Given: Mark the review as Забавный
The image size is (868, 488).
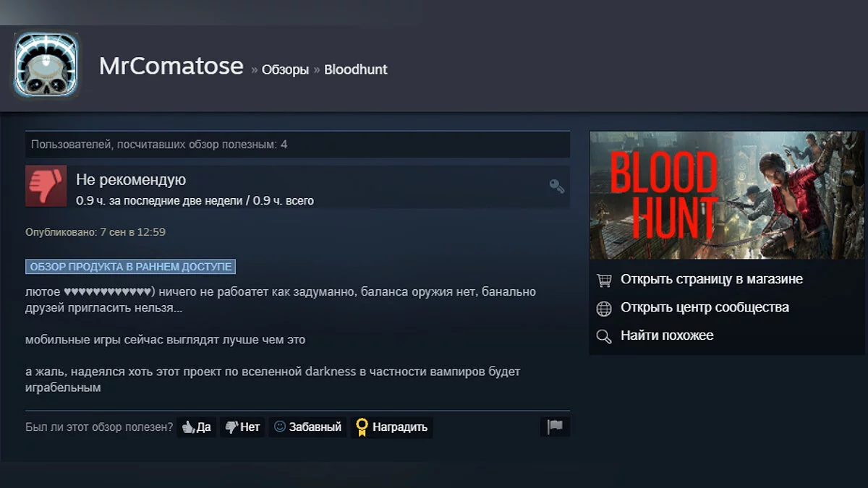Looking at the screenshot, I should click(307, 427).
